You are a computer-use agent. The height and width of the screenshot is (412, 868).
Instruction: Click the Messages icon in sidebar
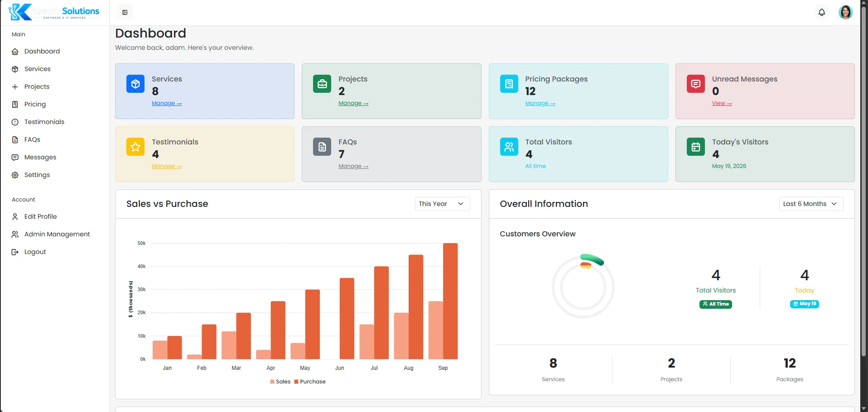click(15, 158)
